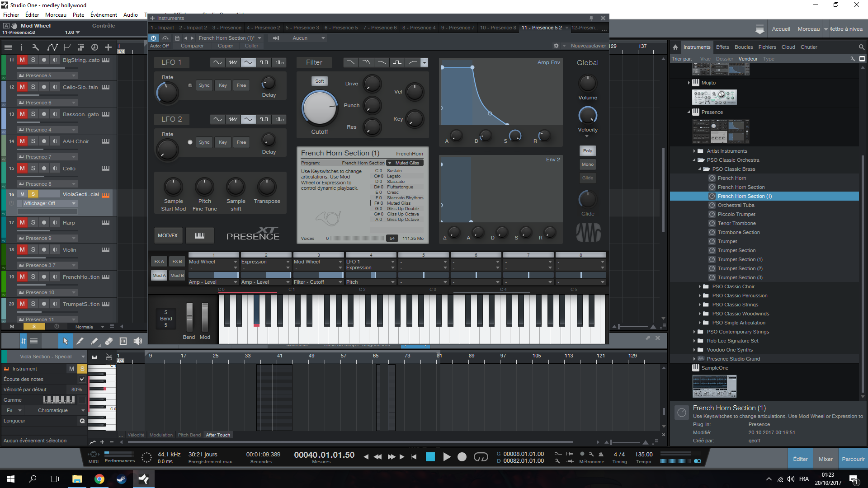This screenshot has width=868, height=488.
Task: Open Chrome from the taskbar
Action: pyautogui.click(x=99, y=479)
